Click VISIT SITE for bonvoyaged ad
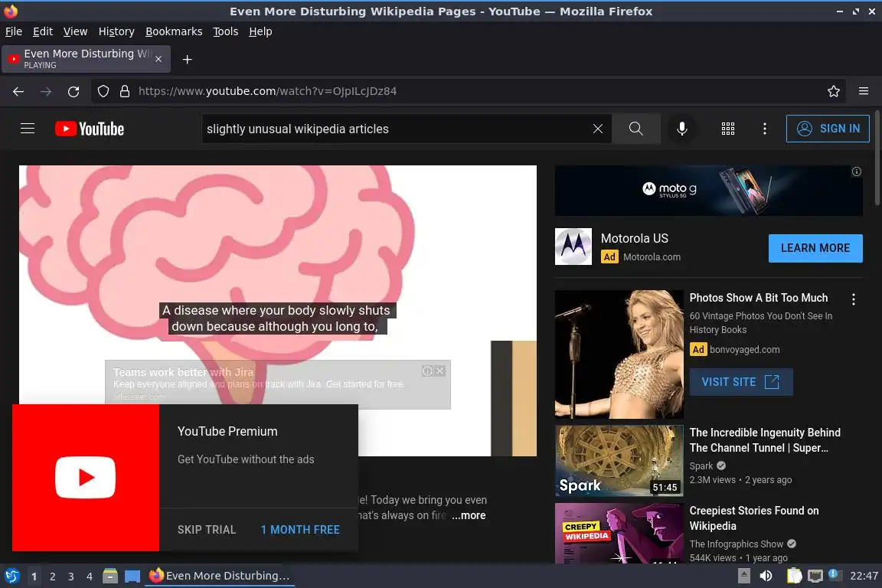Viewport: 882px width, 588px height. coord(741,382)
